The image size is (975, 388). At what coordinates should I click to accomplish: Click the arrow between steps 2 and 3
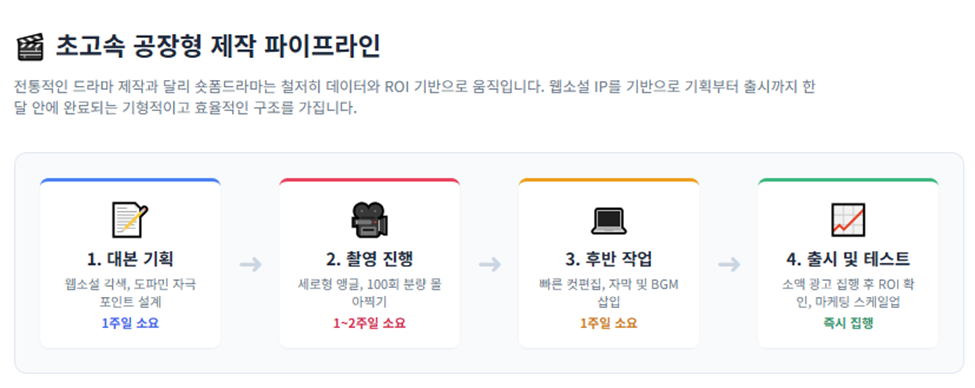(x=489, y=265)
